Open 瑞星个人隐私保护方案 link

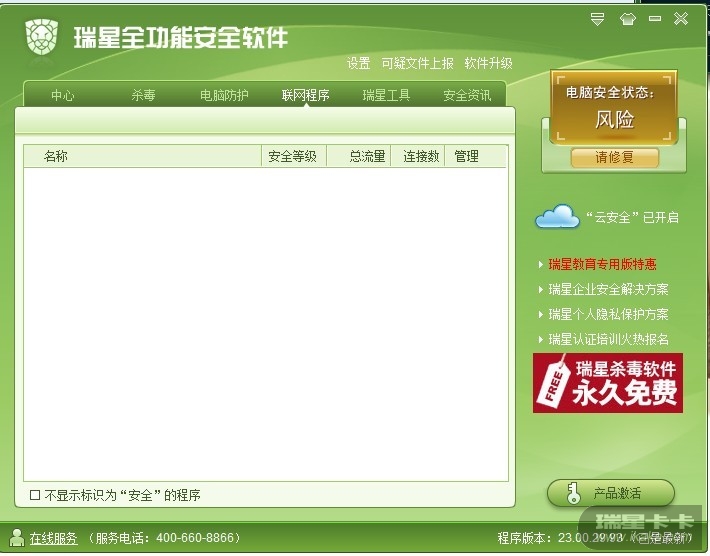pos(608,314)
